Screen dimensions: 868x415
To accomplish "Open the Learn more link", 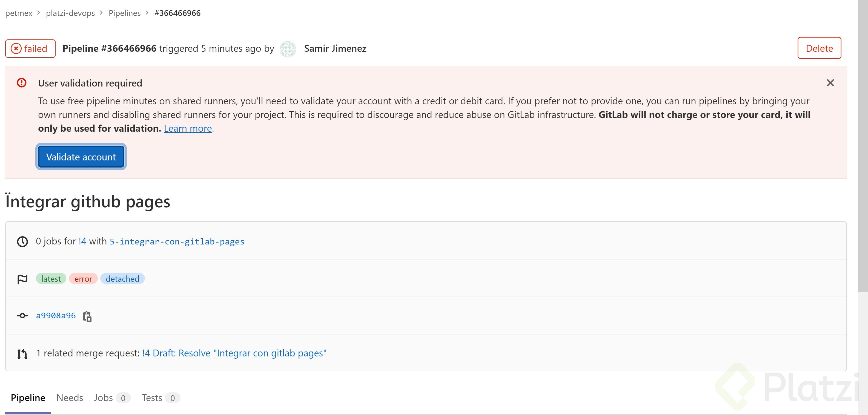I will tap(188, 128).
